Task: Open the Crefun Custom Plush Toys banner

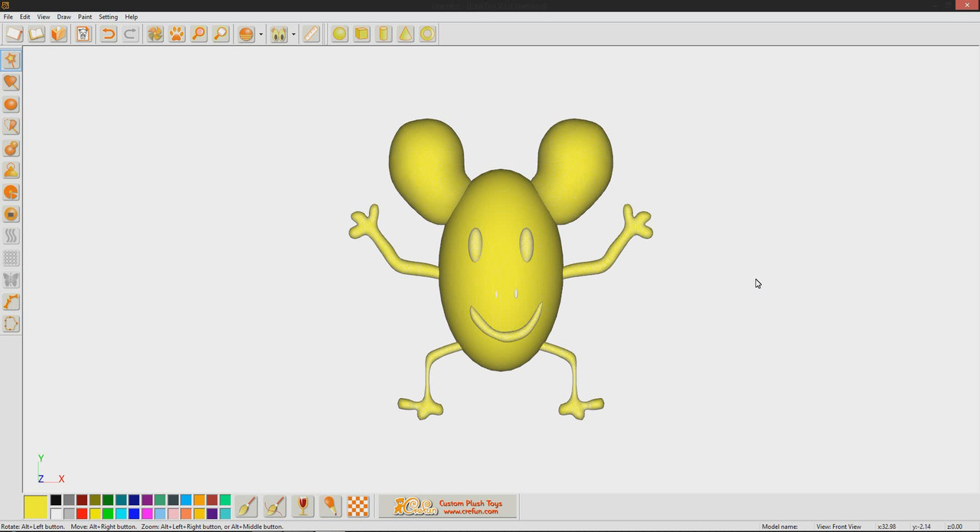Action: 448,506
